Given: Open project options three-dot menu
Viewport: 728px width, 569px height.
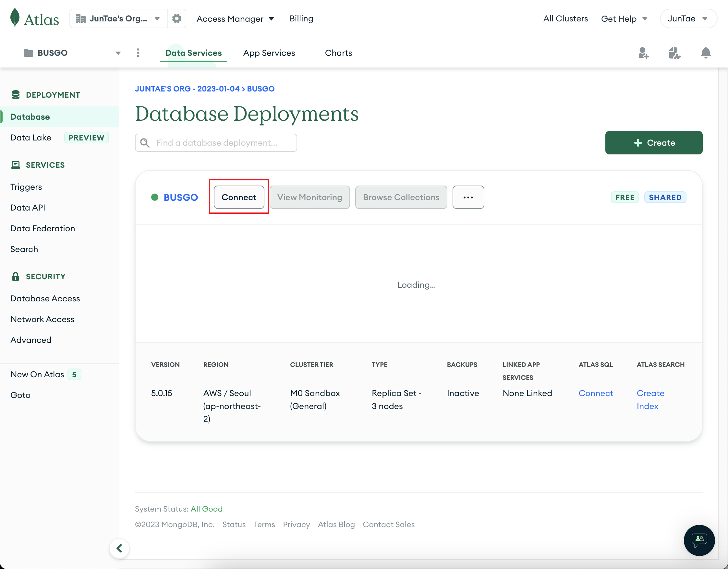Looking at the screenshot, I should tap(138, 53).
